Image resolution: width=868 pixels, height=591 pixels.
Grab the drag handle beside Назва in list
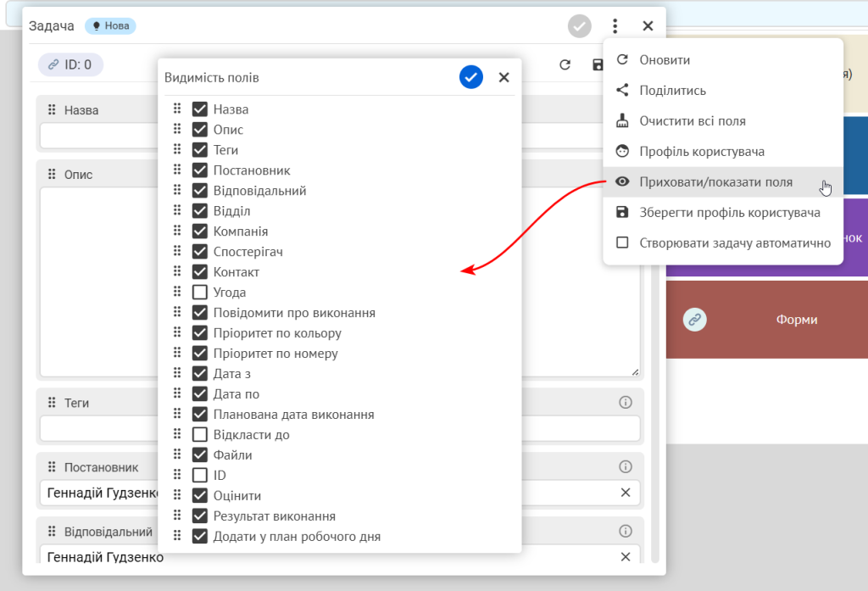pyautogui.click(x=177, y=109)
